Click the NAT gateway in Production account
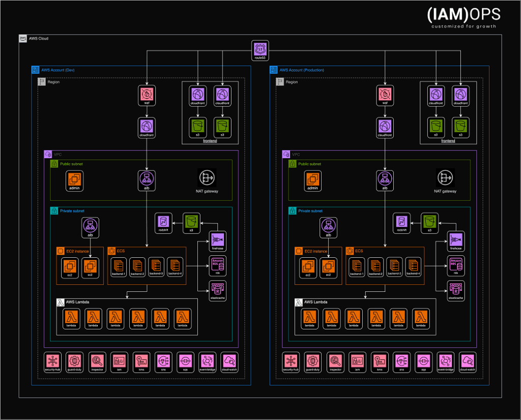The height and width of the screenshot is (420, 521). (x=445, y=177)
